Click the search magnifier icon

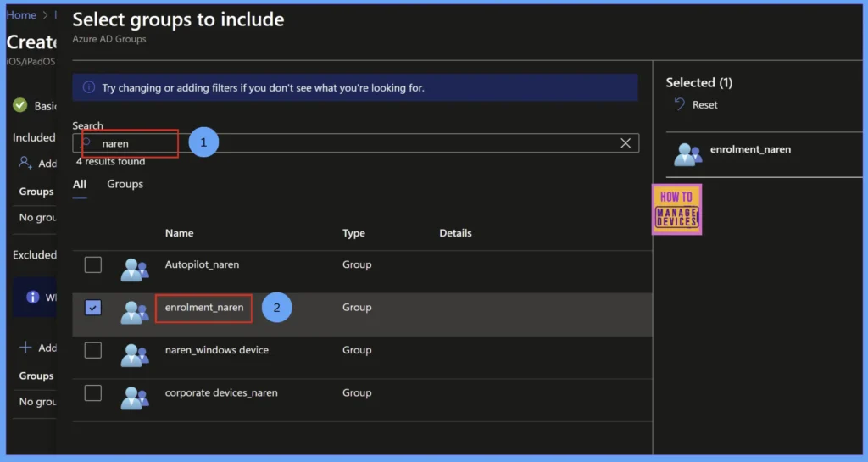pyautogui.click(x=86, y=142)
